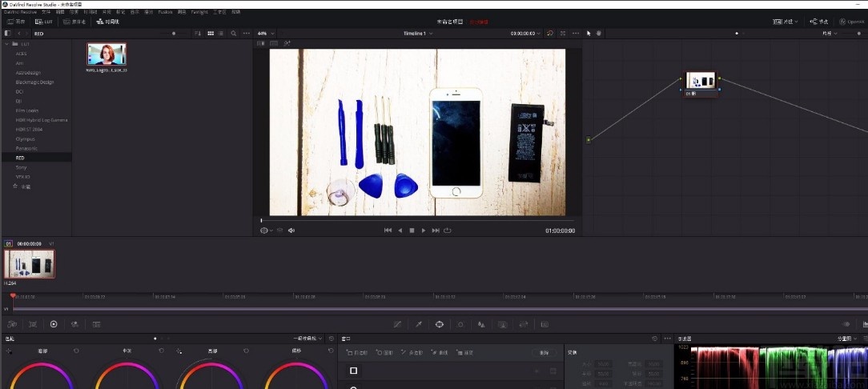Switch LUT browser to thumbnail grid view
The image size is (868, 389).
tap(211, 33)
